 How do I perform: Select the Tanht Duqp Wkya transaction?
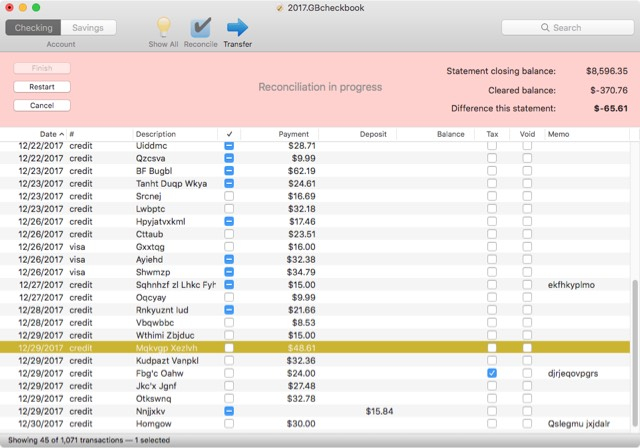point(315,184)
